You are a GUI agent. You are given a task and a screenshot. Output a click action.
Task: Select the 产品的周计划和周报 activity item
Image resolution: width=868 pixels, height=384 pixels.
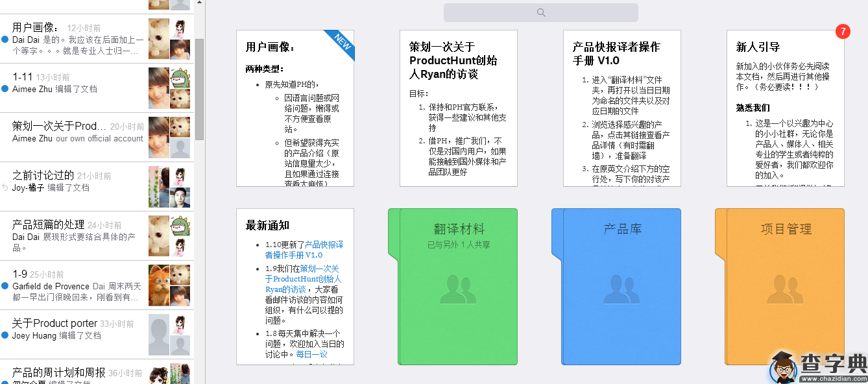97,372
